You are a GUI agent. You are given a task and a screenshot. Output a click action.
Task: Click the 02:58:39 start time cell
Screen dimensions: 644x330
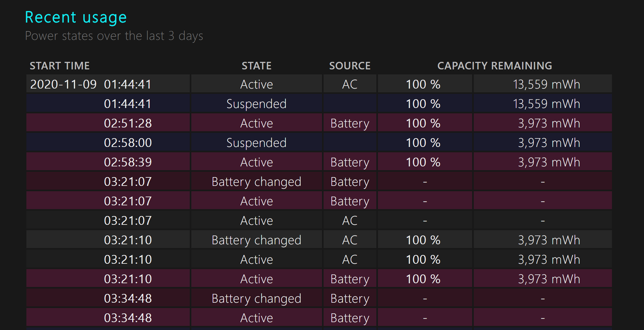[x=128, y=162]
